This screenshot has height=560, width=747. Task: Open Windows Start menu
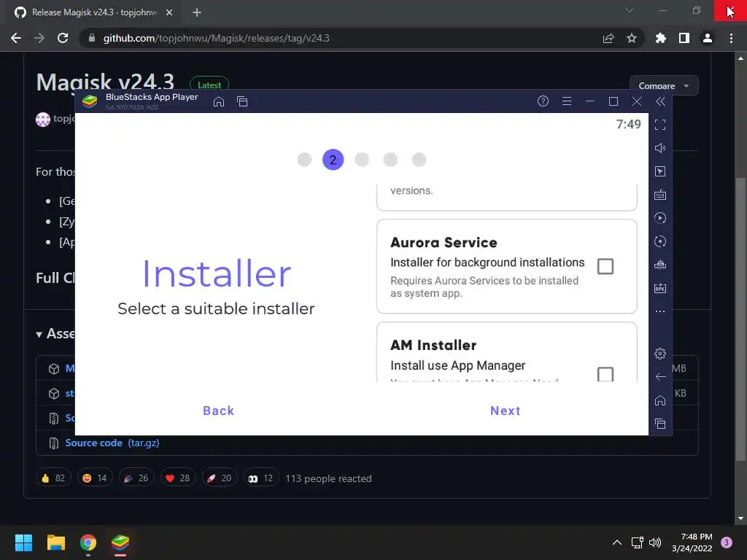[23, 542]
